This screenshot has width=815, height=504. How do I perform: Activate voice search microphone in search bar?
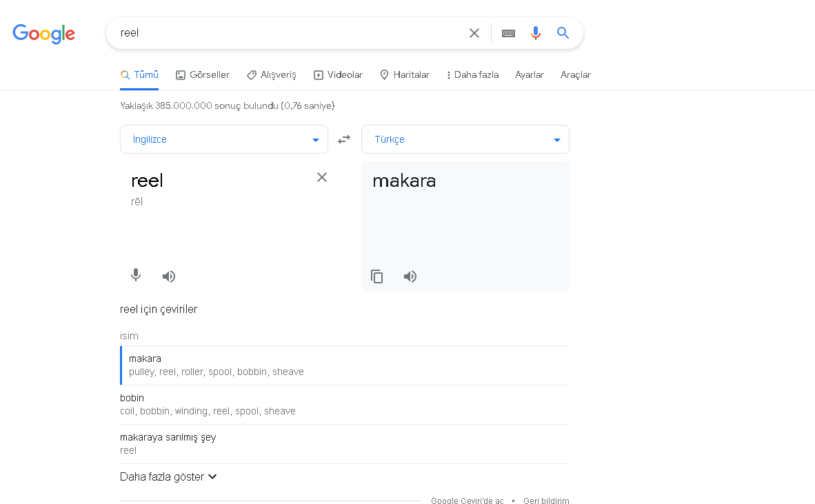pos(536,32)
